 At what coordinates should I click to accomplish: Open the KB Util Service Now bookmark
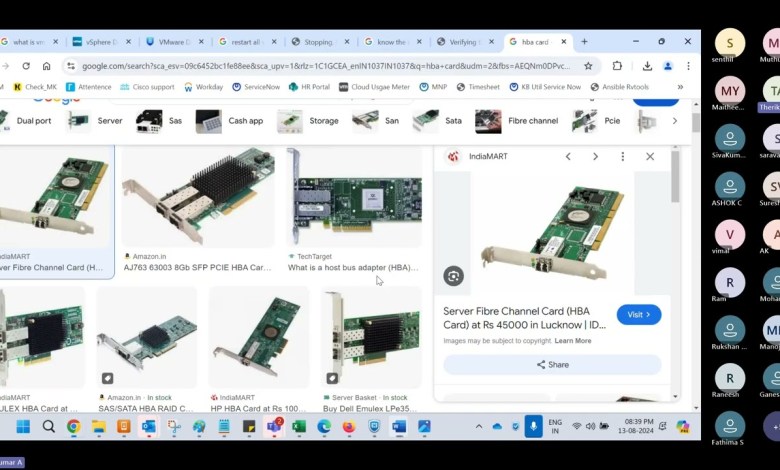coord(545,87)
